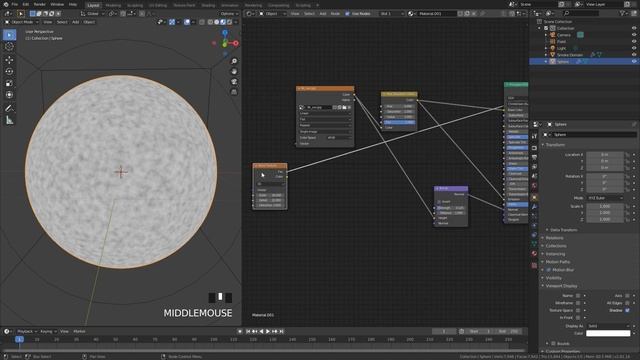Screen dimensions: 640x360
Task: Enable the Wireframe checkbox in Viewport Display
Action: [578, 303]
